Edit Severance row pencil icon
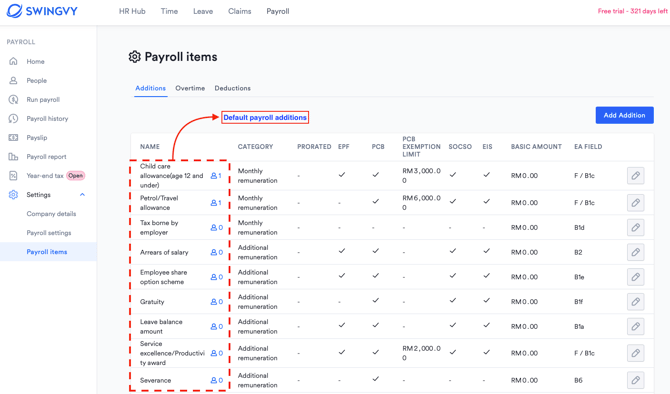The image size is (670, 394). (635, 380)
